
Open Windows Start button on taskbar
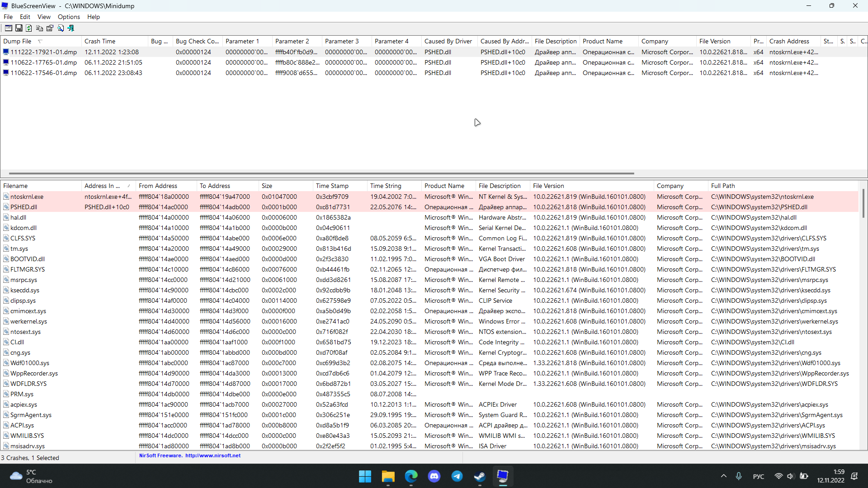pos(365,476)
